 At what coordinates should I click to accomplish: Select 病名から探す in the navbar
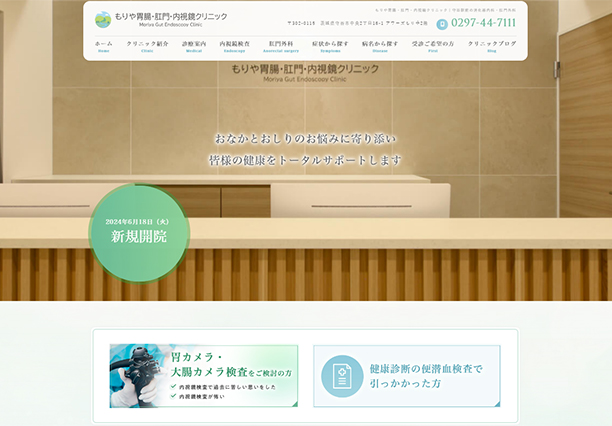pyautogui.click(x=380, y=46)
